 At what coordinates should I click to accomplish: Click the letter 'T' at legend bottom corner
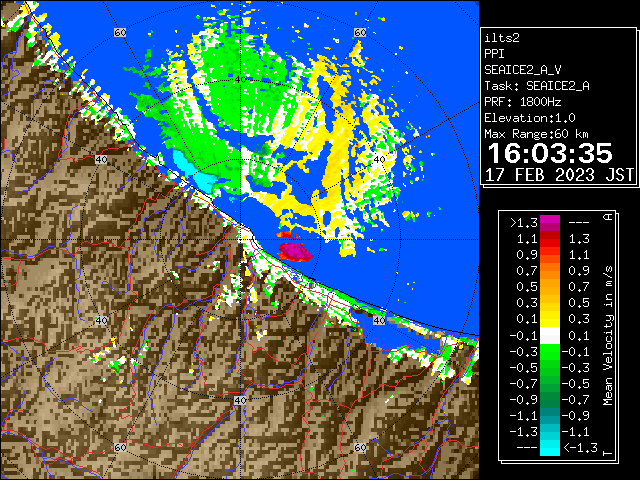[x=608, y=453]
